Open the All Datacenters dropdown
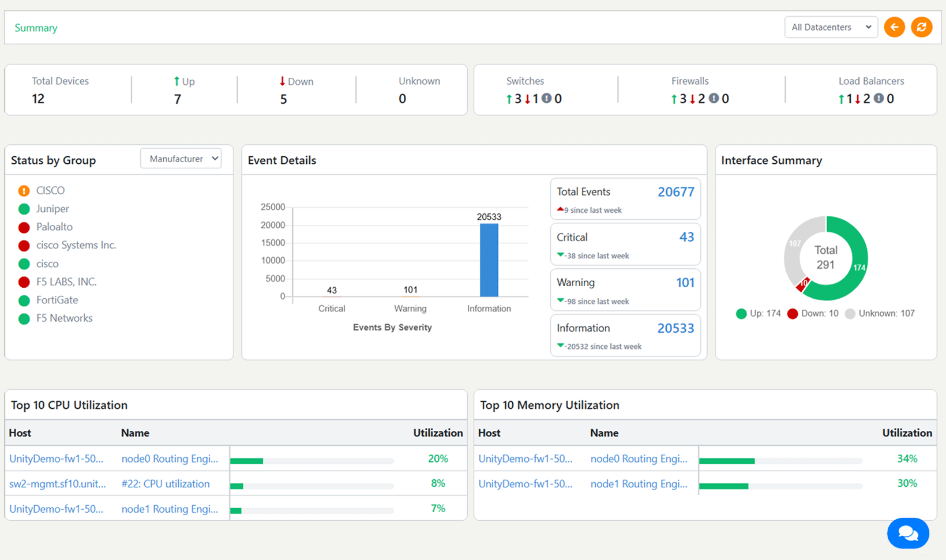 coord(831,27)
